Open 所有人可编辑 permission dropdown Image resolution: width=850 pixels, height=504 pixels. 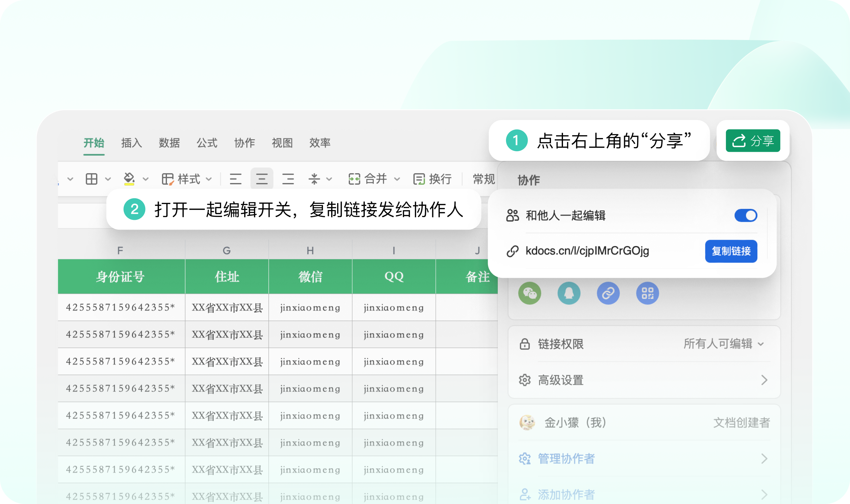pos(724,344)
